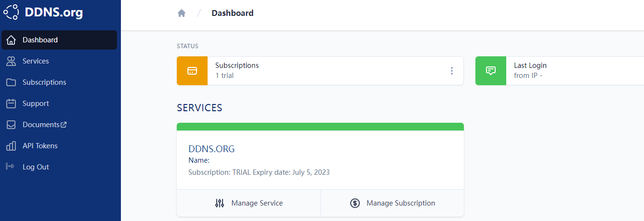Click the DDNS.org logo icon

tap(11, 12)
